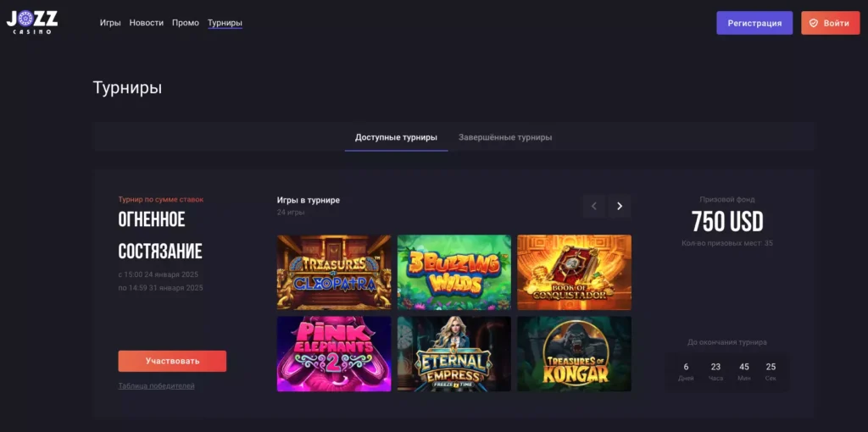The image size is (868, 432).
Task: Click the next games arrow
Action: (620, 207)
